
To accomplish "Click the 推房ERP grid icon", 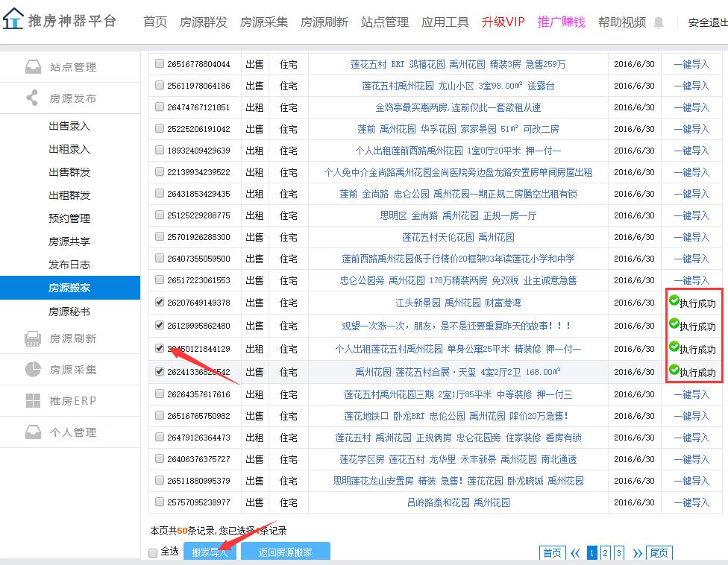I will (x=33, y=401).
